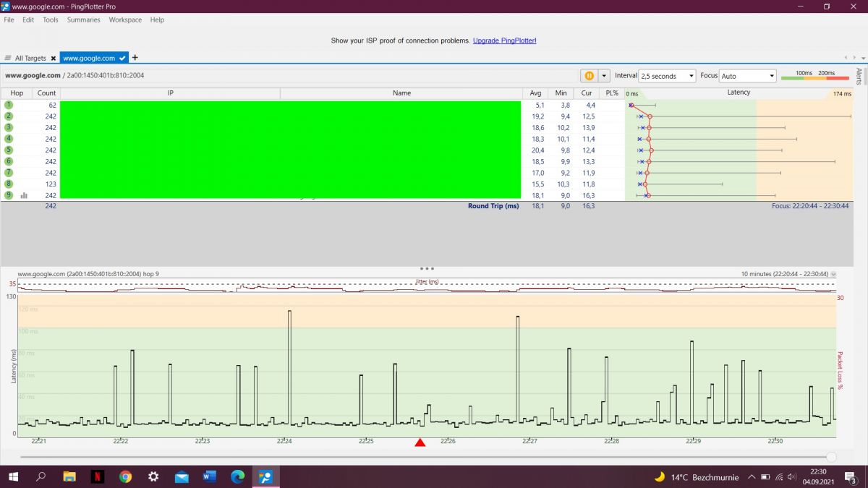Open the Alerts side panel
Viewport: 868px width, 488px height.
tap(859, 77)
